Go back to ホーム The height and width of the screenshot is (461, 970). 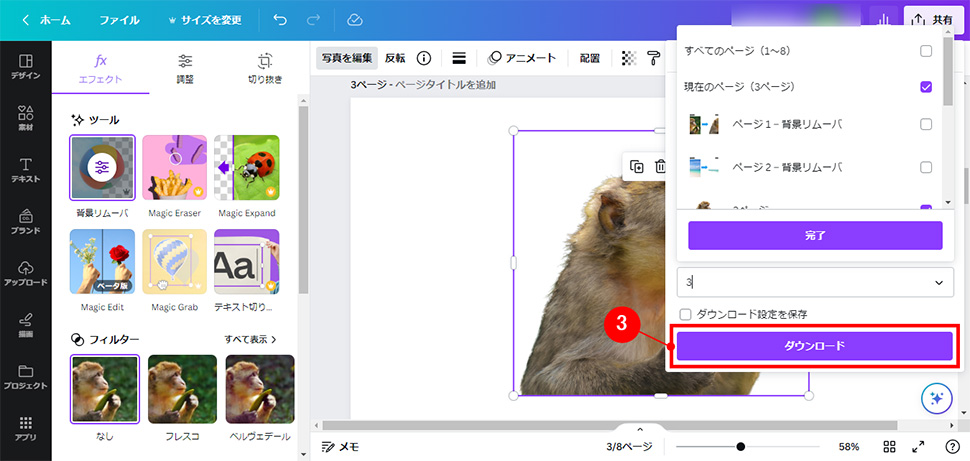click(46, 20)
